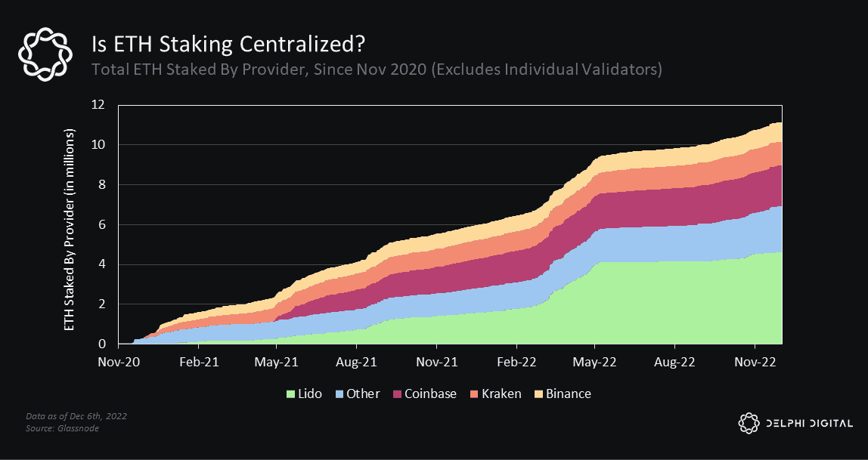Click the Delphi Digital knot logo top-left
Image resolution: width=868 pixels, height=460 pixels.
(x=45, y=54)
